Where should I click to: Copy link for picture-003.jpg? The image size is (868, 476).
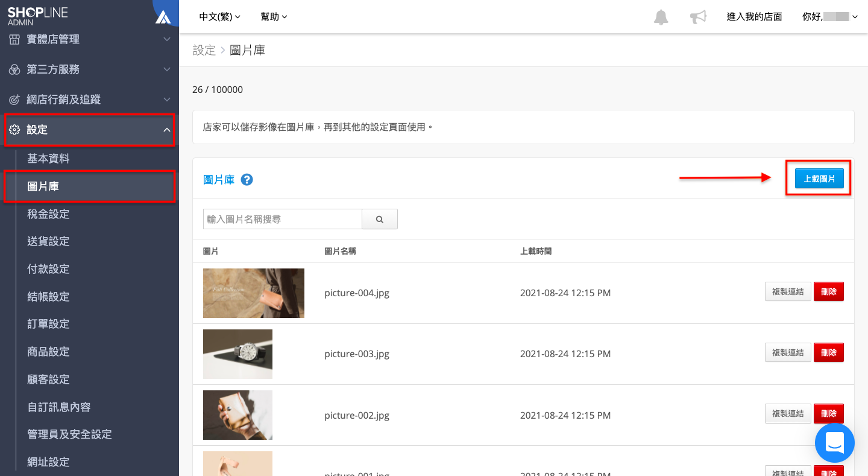pos(788,352)
